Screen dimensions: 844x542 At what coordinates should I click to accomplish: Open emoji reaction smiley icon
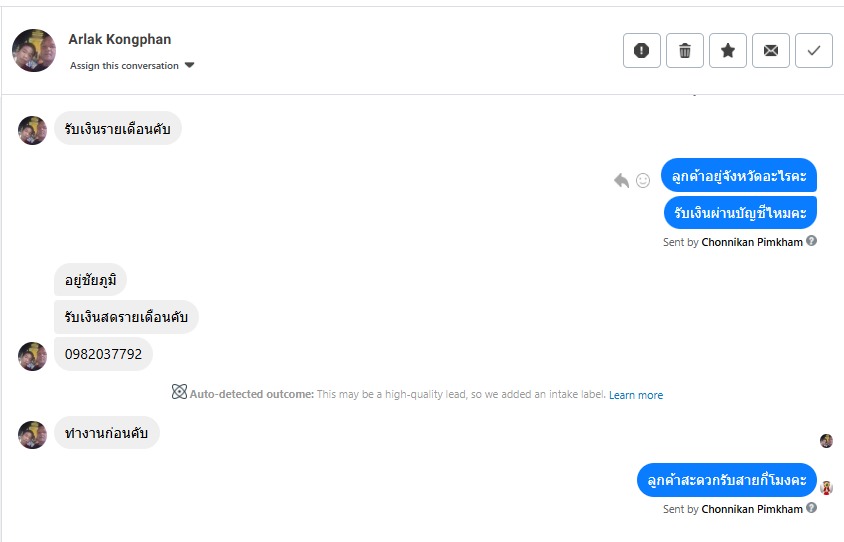click(643, 180)
